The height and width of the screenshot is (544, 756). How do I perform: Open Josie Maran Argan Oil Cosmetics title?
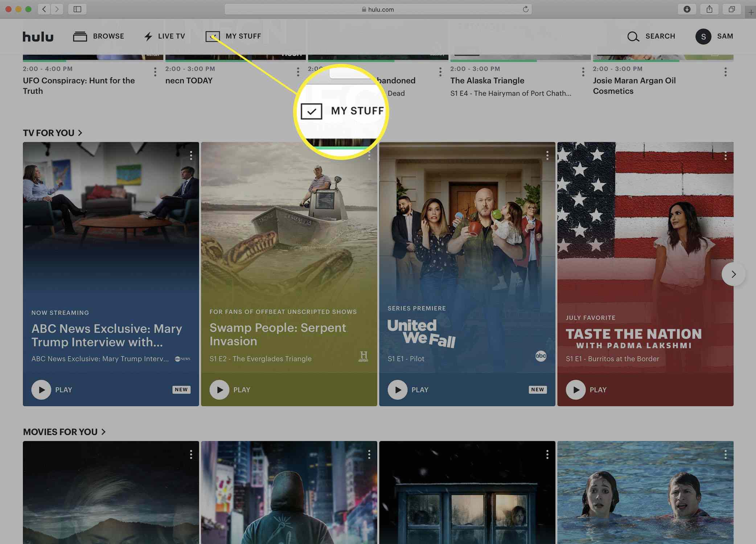634,86
